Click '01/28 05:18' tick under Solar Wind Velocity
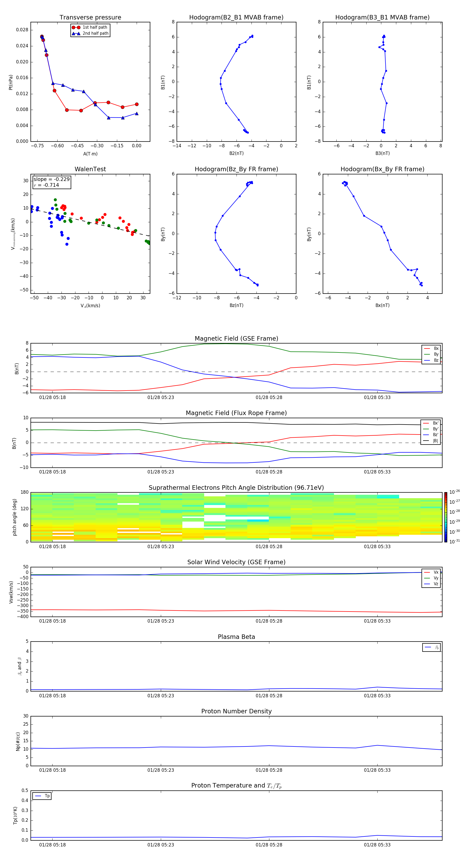Image resolution: width=473 pixels, height=868 pixels. [53, 621]
